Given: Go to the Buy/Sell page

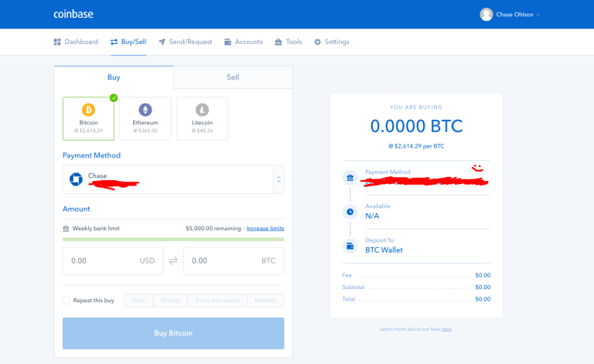Looking at the screenshot, I should tap(128, 42).
